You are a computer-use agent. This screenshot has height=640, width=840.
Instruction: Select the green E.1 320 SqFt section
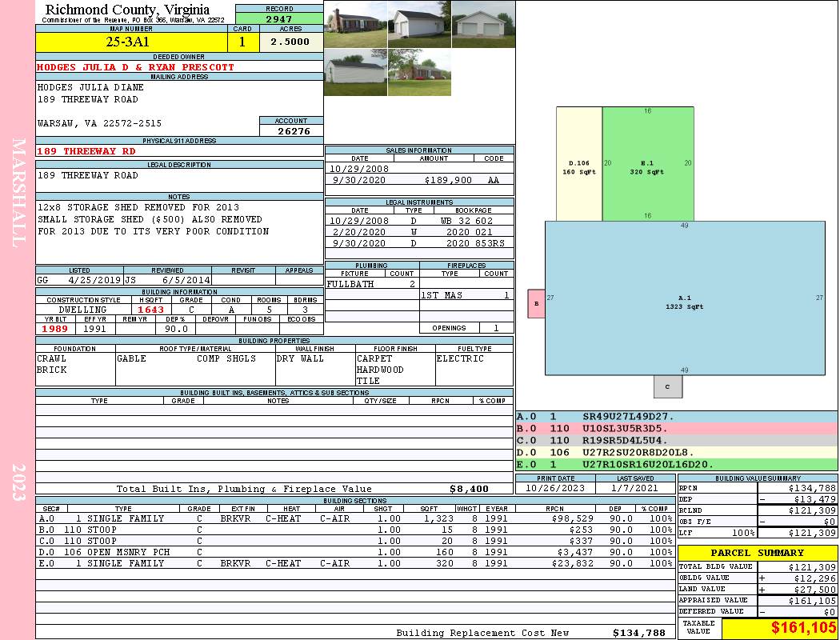(648, 164)
